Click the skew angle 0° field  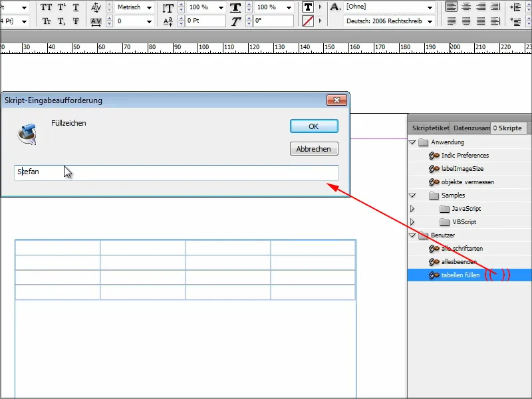[x=273, y=21]
